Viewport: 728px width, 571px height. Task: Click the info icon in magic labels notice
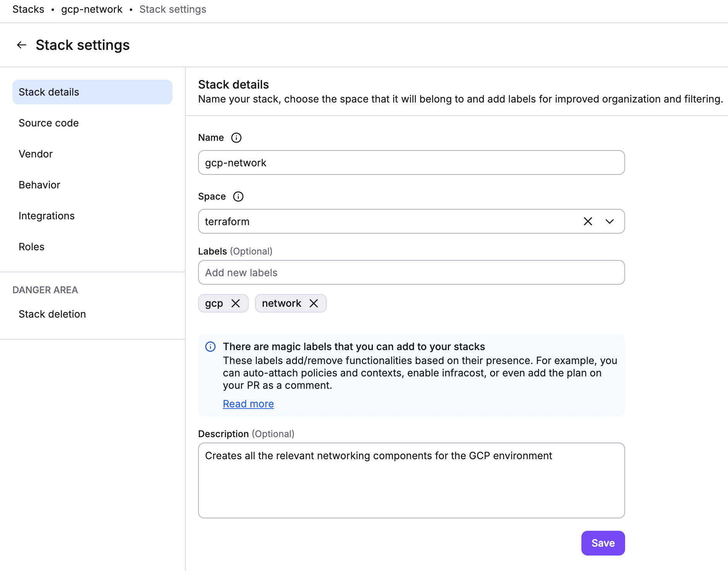click(210, 347)
